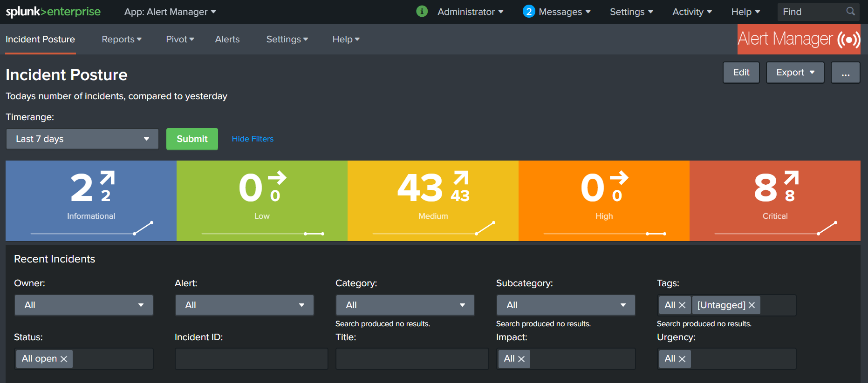This screenshot has height=383, width=868.
Task: Click the blue Informational incidents tile
Action: [x=91, y=201]
